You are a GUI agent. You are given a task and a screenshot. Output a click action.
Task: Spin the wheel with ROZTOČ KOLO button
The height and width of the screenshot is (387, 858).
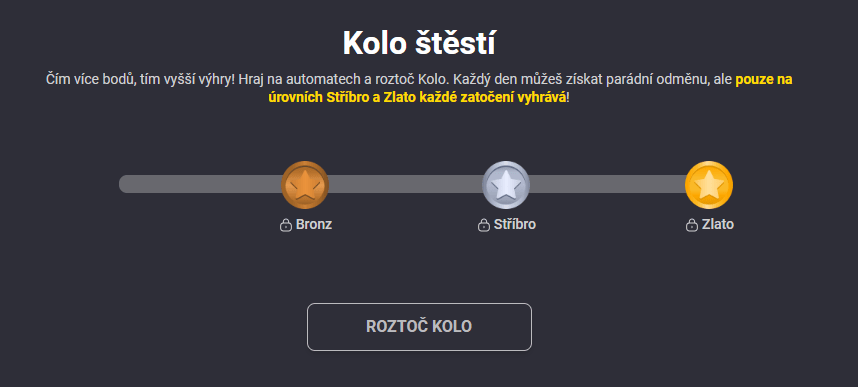tap(419, 327)
